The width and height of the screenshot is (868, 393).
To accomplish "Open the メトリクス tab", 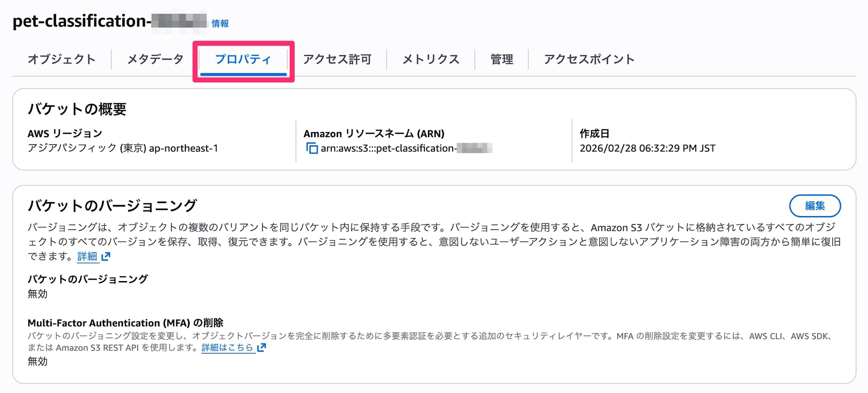I will tap(431, 59).
